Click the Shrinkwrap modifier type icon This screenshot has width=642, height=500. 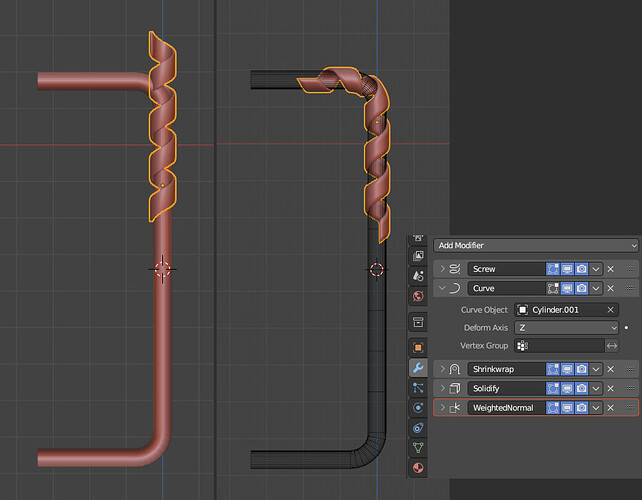pyautogui.click(x=455, y=369)
